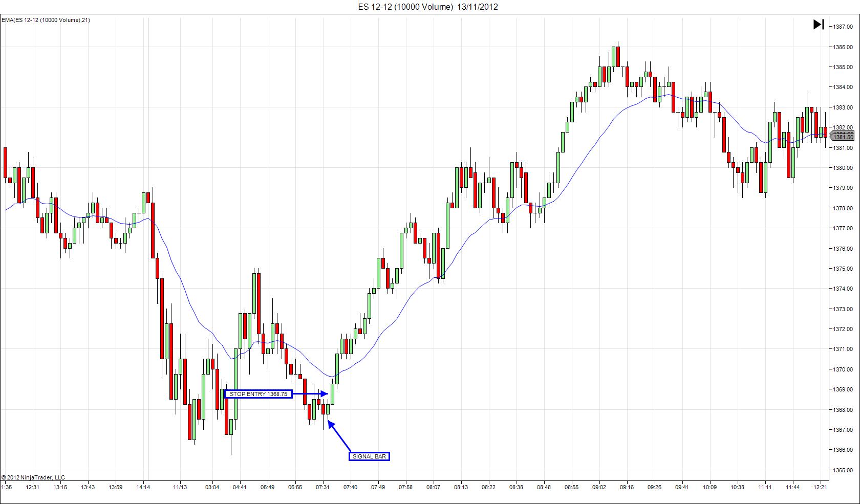Click the 1384.00 price axis label

click(843, 87)
